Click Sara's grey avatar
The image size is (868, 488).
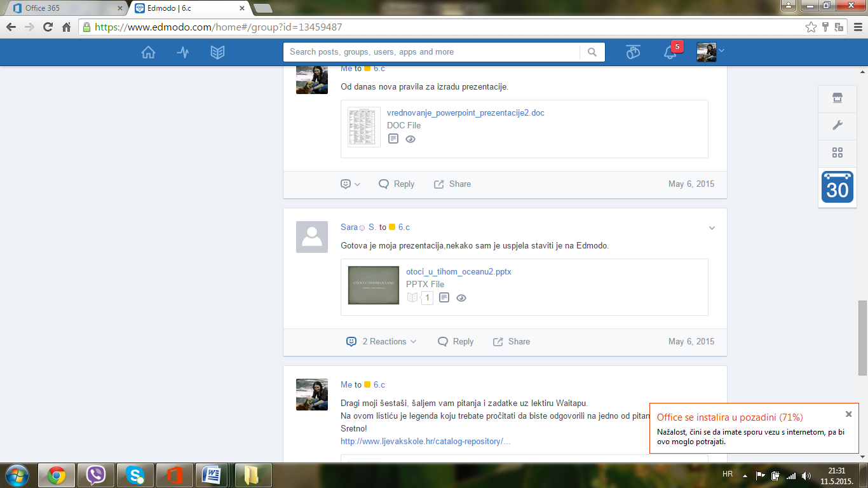312,237
